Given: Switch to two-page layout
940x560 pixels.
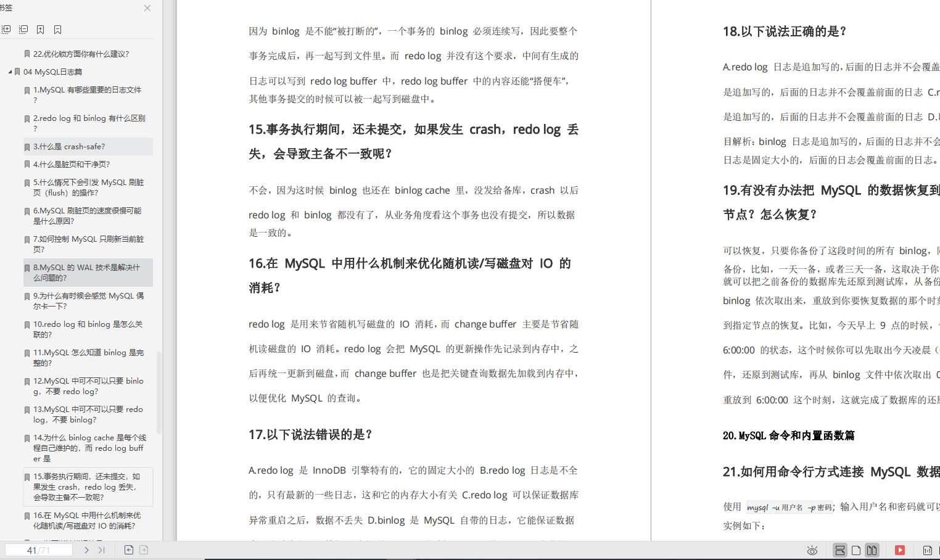Looking at the screenshot, I should click(x=872, y=551).
